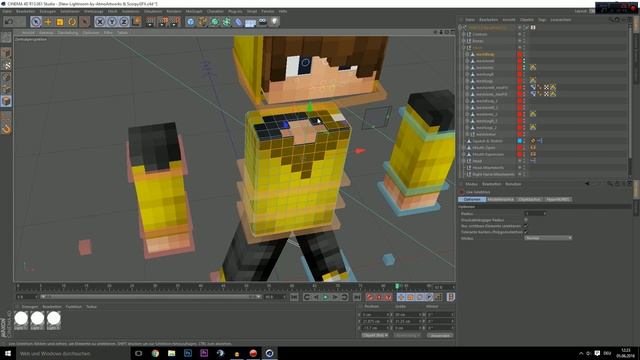Click the timeline preview range slider
The image size is (640, 360).
pyautogui.click(x=151, y=297)
